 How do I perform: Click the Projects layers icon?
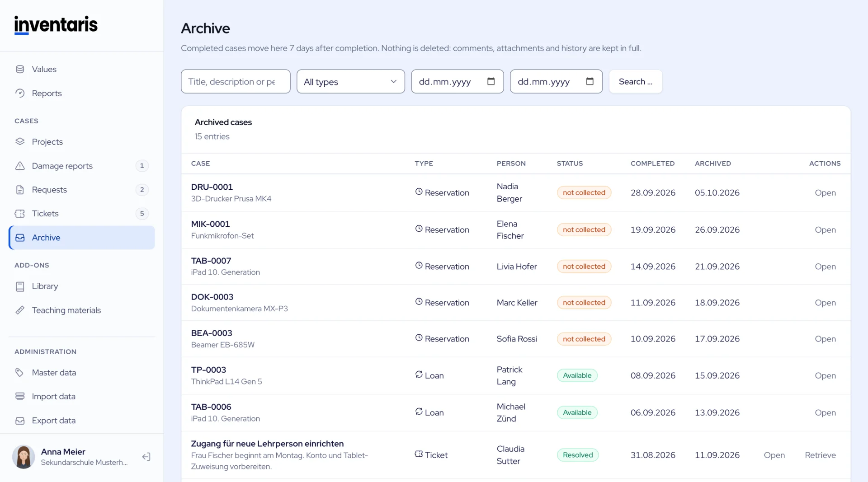(x=20, y=141)
